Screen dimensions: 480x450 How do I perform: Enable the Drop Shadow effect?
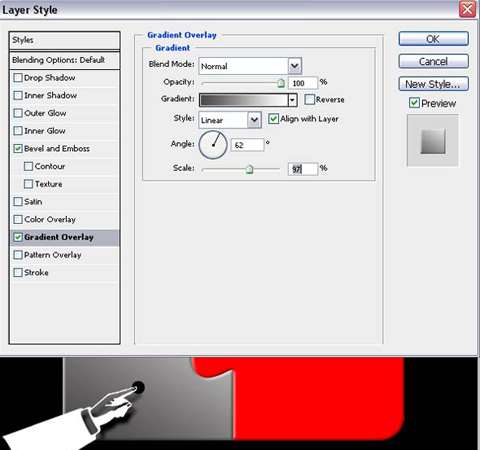(x=18, y=78)
